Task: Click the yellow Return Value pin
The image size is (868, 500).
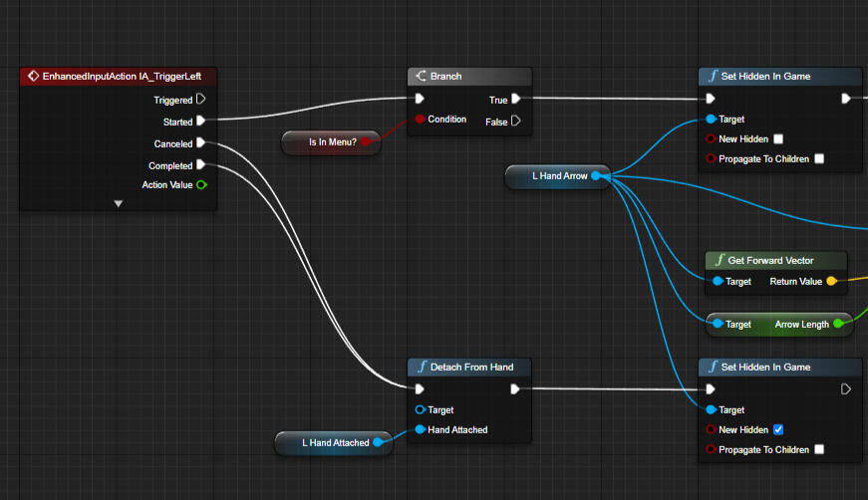Action: 832,282
